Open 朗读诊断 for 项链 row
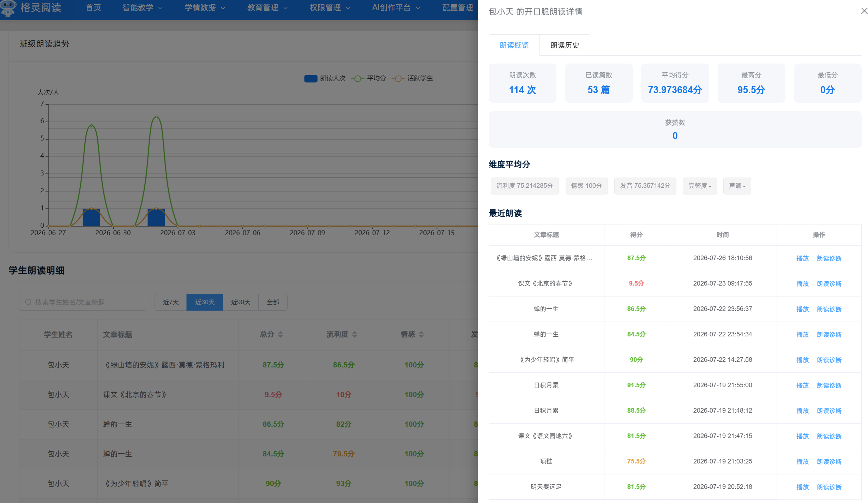The width and height of the screenshot is (868, 503). [829, 462]
